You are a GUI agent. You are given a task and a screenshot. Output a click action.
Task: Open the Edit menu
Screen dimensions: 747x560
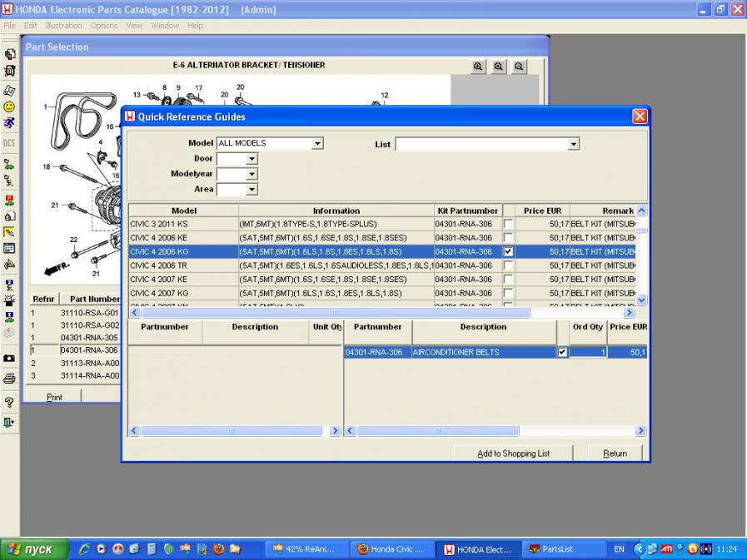(31, 26)
